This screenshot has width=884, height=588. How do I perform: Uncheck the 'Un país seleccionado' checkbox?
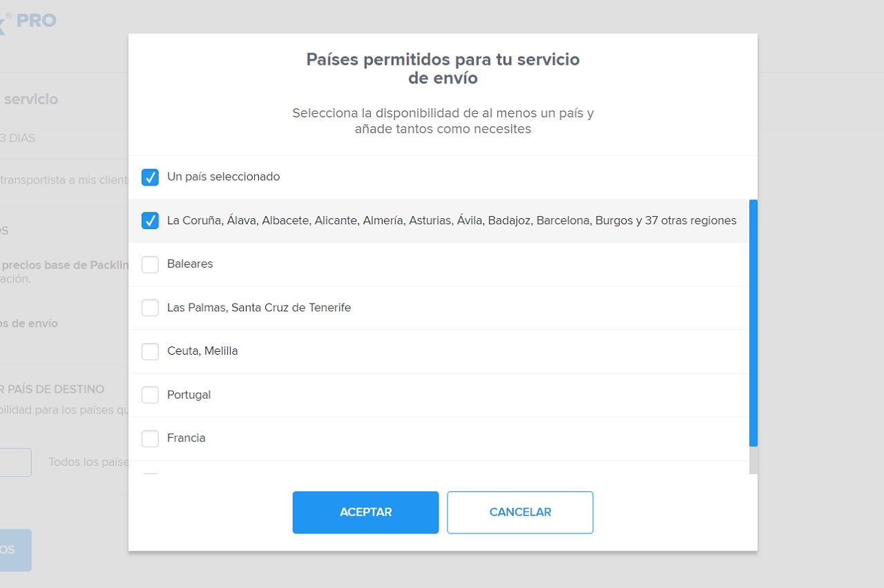tap(150, 177)
